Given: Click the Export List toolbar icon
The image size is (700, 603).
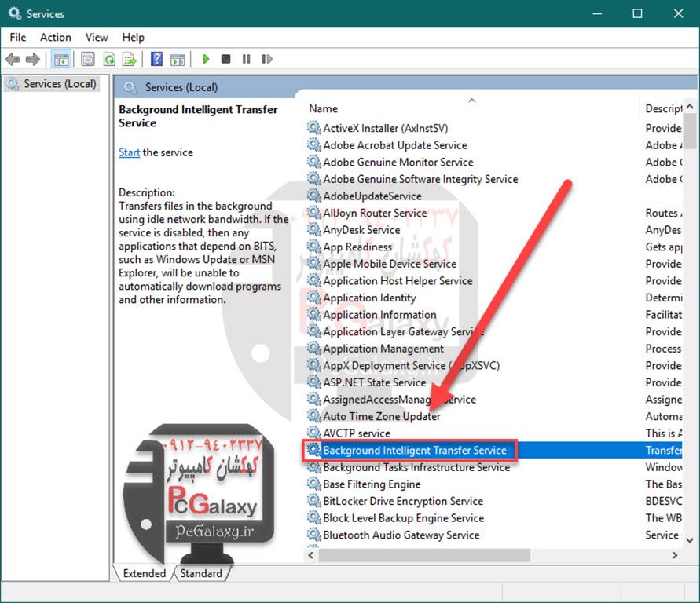Looking at the screenshot, I should click(129, 59).
